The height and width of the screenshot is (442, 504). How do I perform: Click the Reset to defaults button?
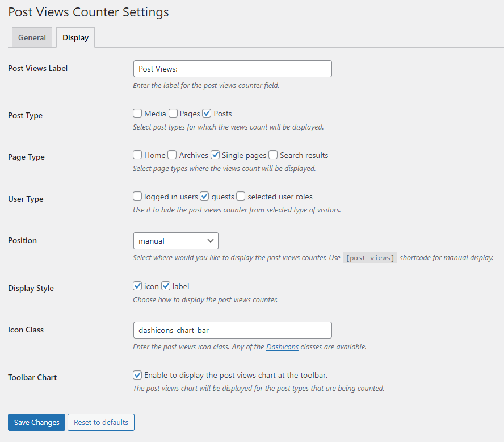point(100,422)
